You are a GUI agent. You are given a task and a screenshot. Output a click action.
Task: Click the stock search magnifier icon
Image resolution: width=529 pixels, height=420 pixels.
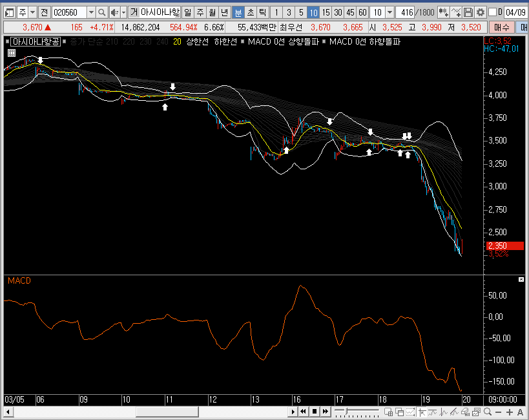pos(101,13)
